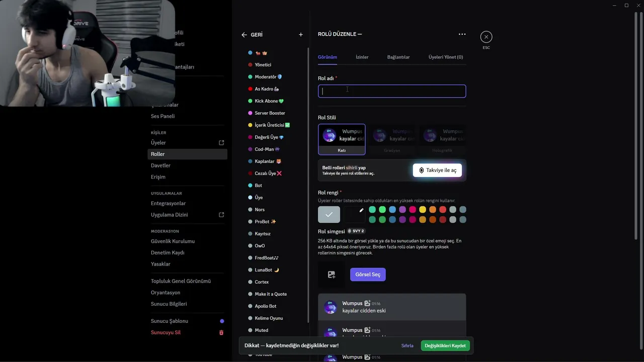644x362 pixels.
Task: Click Sıfırla to reset changes
Action: point(408,345)
